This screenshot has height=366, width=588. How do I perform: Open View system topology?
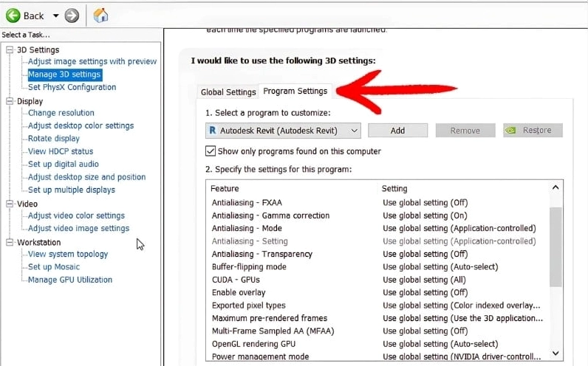pos(68,254)
